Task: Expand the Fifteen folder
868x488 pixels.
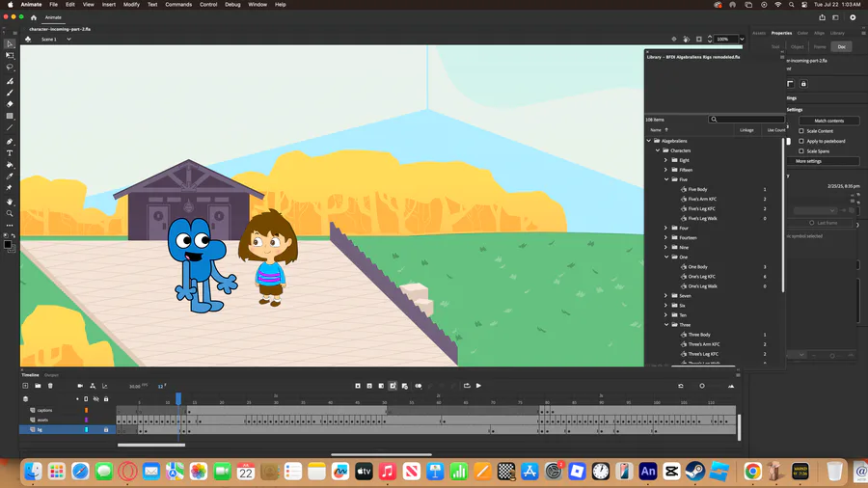Action: 665,170
